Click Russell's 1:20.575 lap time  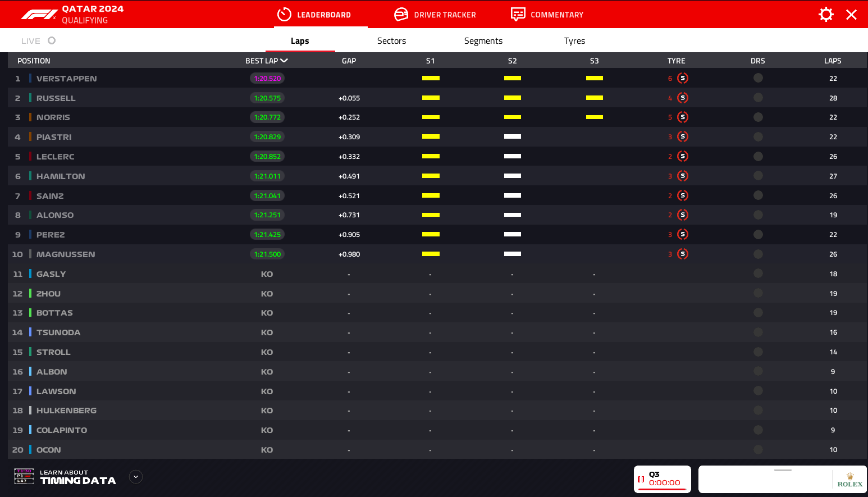tap(267, 98)
